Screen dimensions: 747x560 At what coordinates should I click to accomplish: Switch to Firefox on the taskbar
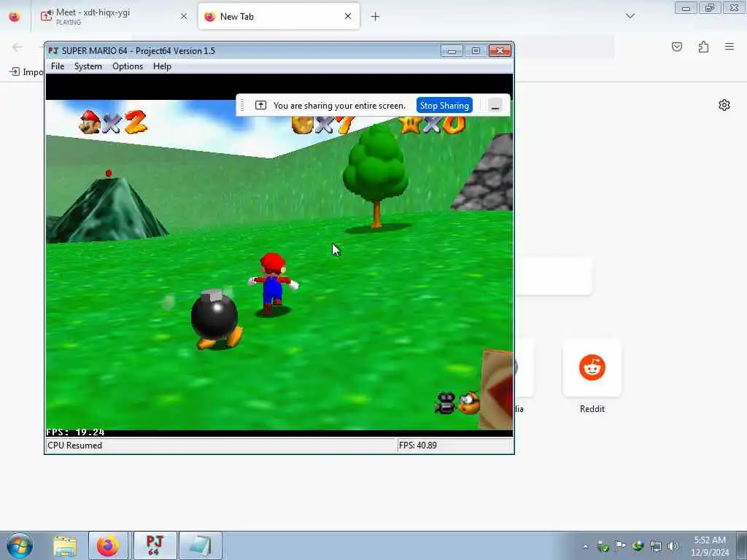click(x=108, y=545)
